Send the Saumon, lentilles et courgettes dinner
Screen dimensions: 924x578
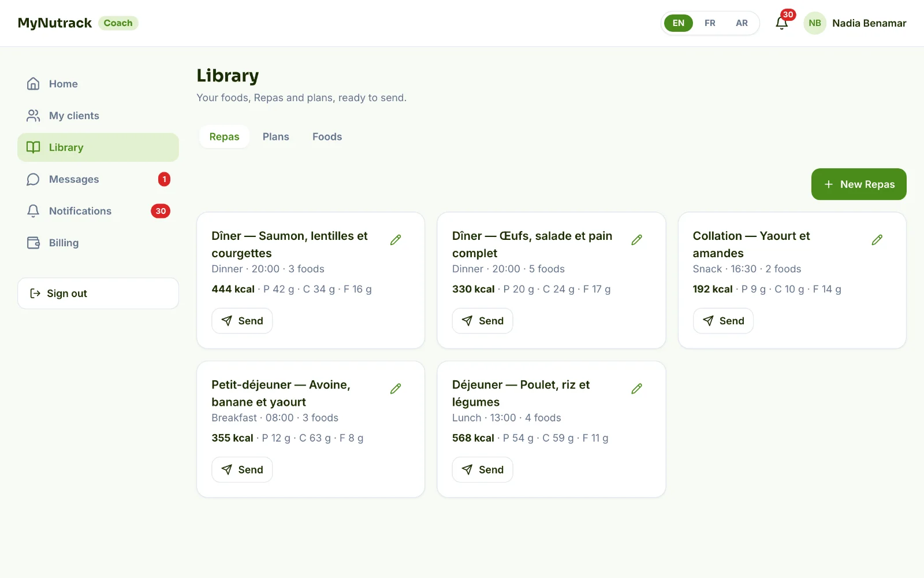tap(242, 321)
